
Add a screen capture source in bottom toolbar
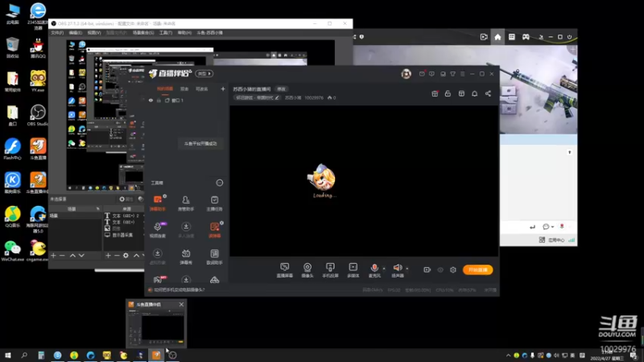[x=284, y=270]
